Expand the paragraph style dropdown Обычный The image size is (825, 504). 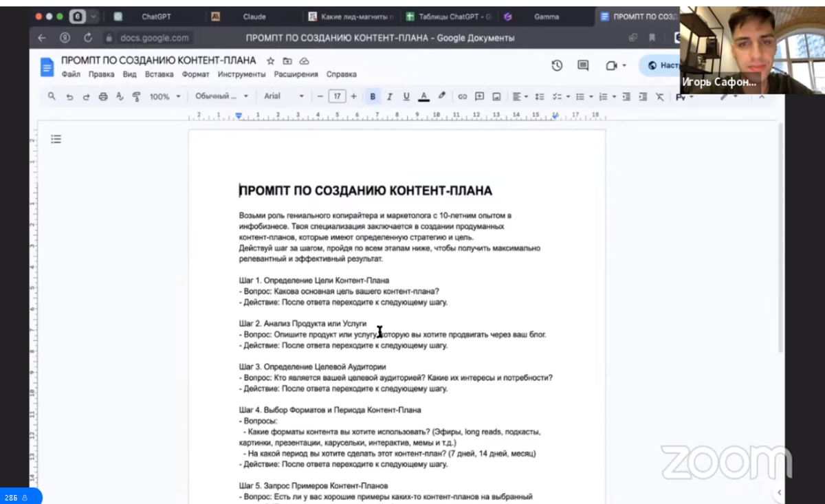coord(220,96)
